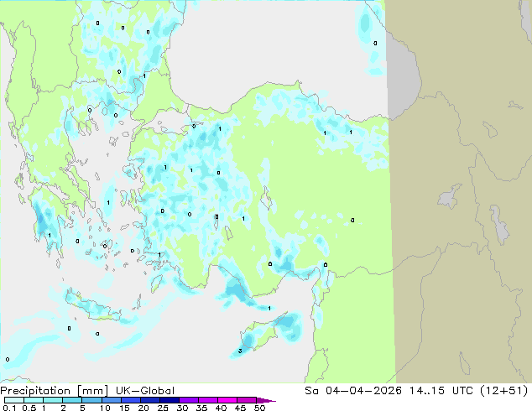Select the 'UK-Global' model label
This screenshot has width=532, height=411.
coord(145,391)
